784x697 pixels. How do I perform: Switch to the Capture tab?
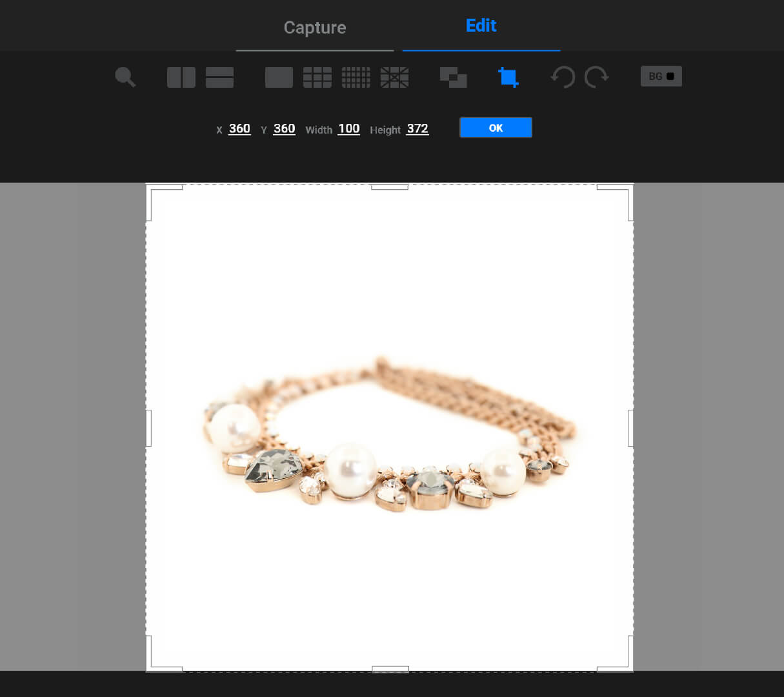pyautogui.click(x=315, y=27)
